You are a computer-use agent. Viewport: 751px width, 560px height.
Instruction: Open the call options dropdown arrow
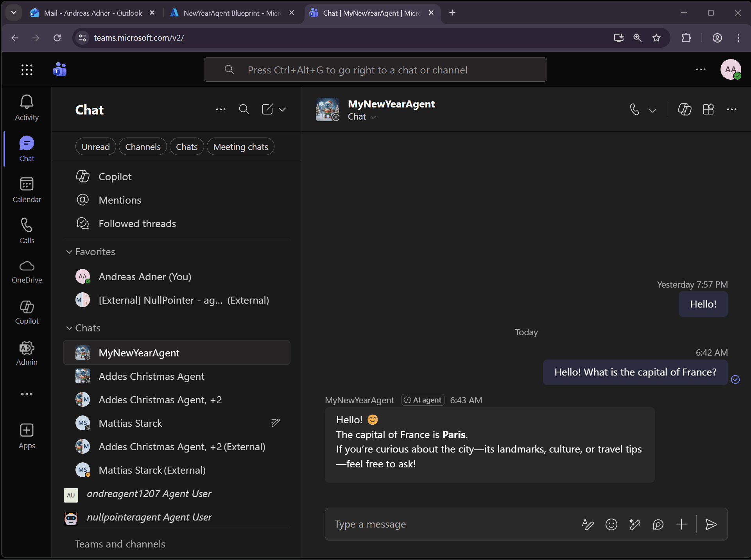tap(652, 110)
